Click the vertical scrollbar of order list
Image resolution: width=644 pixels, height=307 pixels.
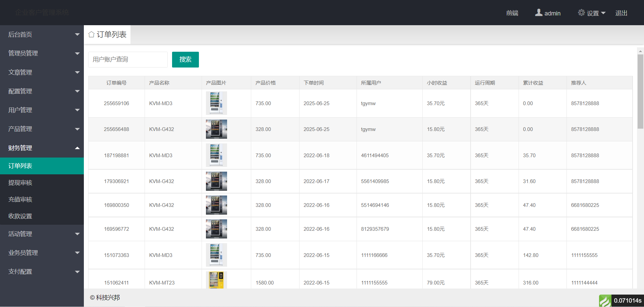[x=640, y=91]
